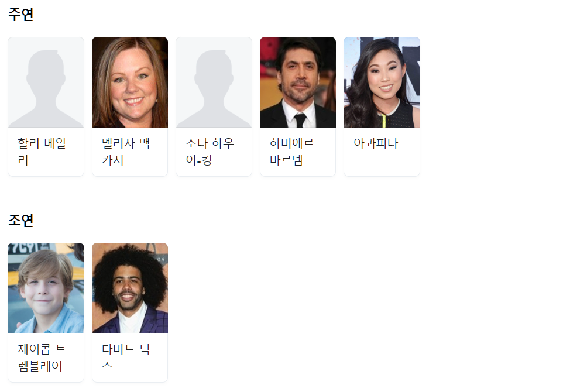570x392 pixels.
Task: Select the 조연 section heading
Action: point(20,221)
